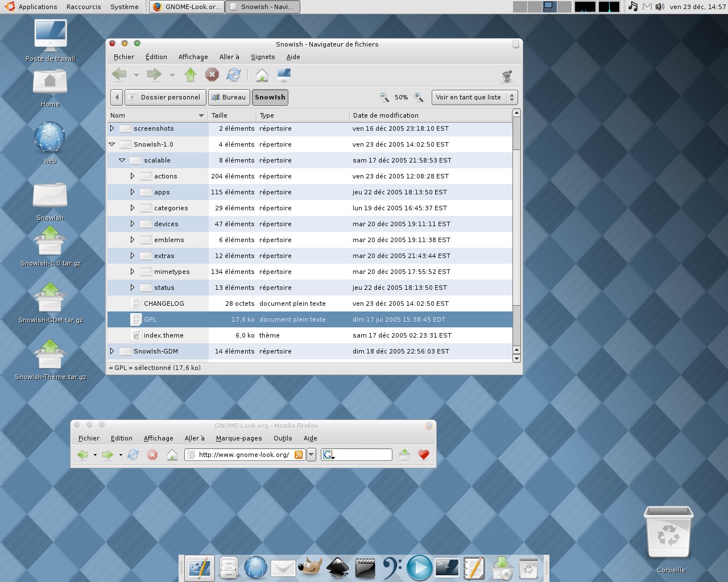Open the Poste de travail desktop icon

click(50, 41)
